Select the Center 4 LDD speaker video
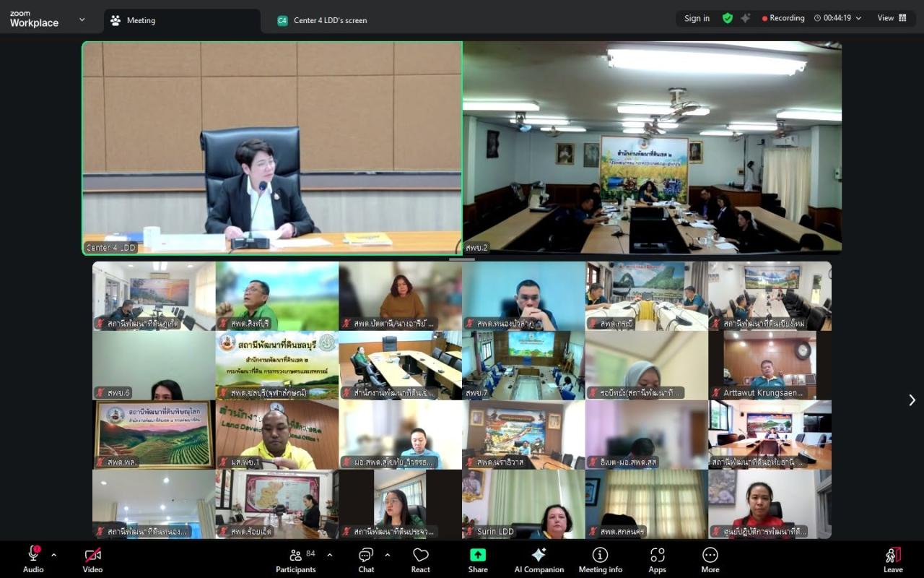The height and width of the screenshot is (578, 924). pyautogui.click(x=272, y=148)
